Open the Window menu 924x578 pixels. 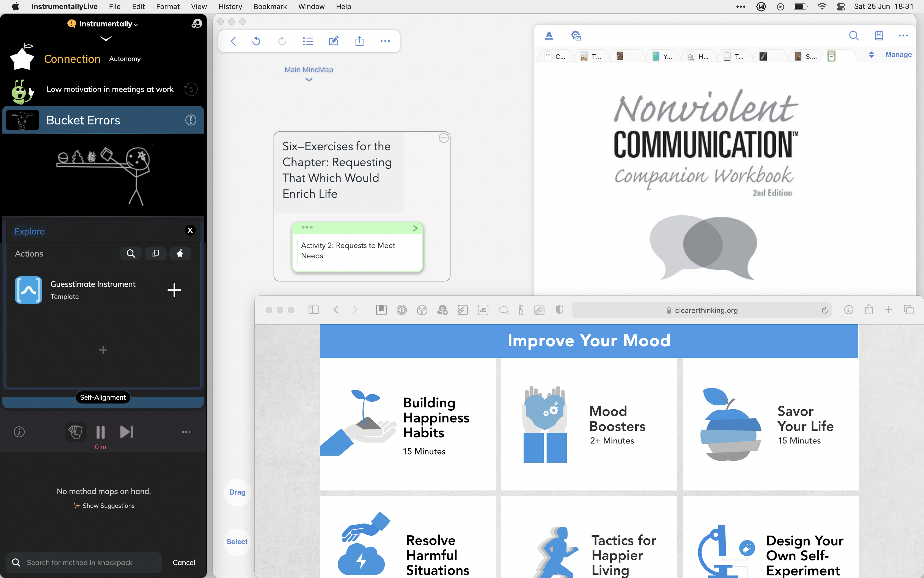311,7
